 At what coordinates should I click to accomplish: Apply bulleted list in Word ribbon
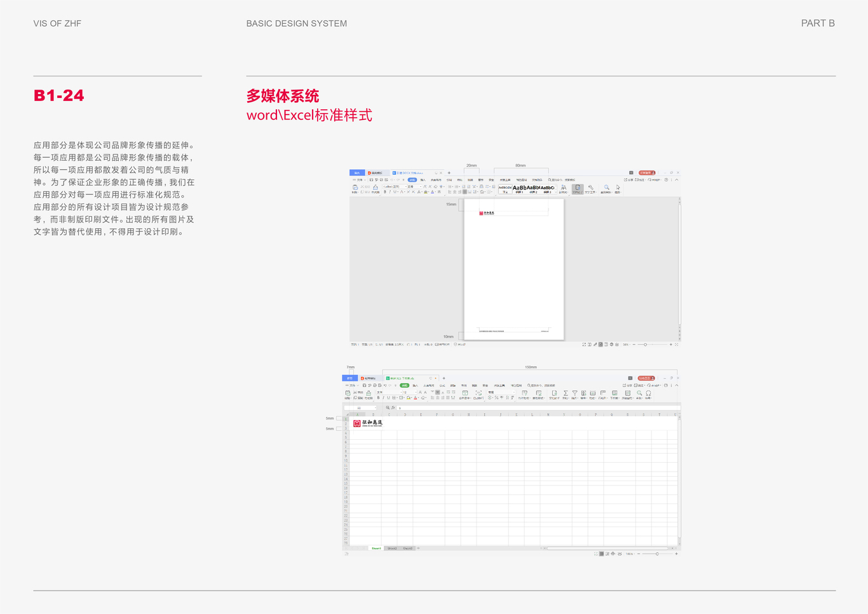[x=450, y=186]
